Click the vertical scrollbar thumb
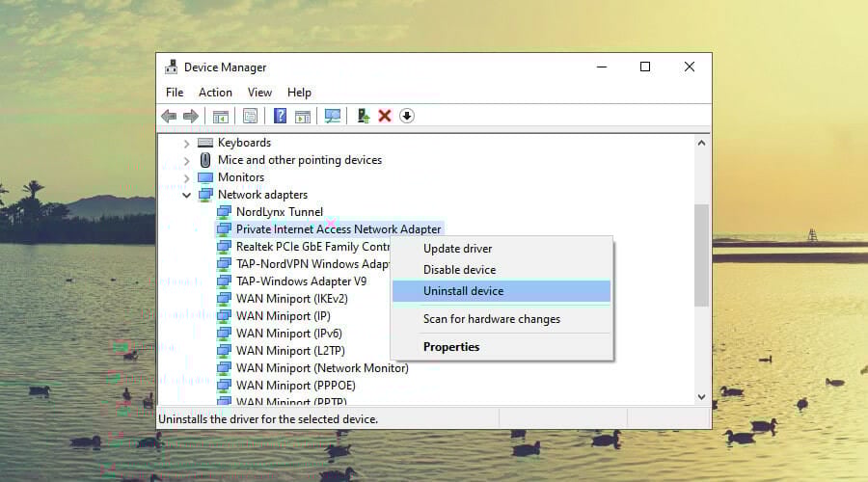 701,255
